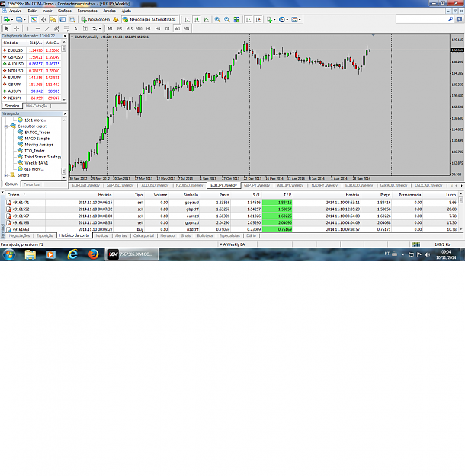Click the search input field

422,19
